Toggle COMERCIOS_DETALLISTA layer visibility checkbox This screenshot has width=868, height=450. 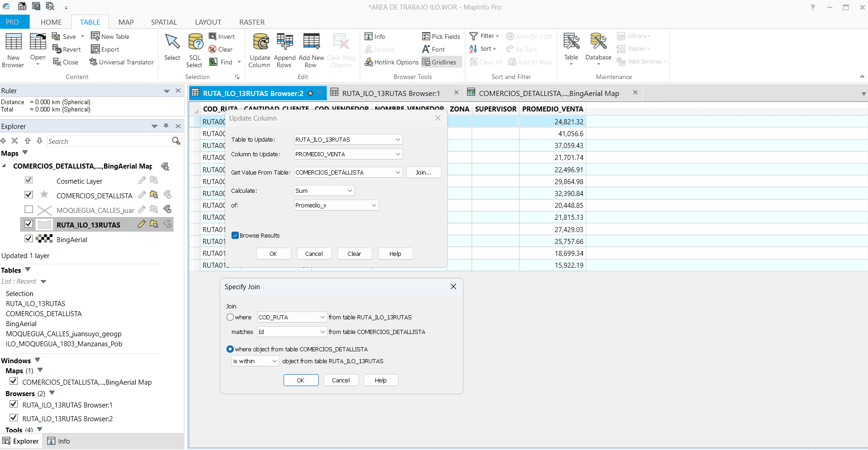click(x=29, y=195)
